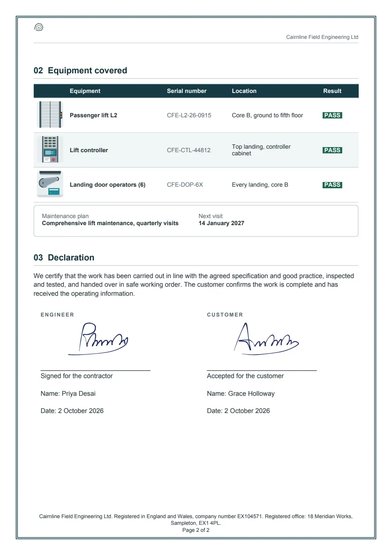This screenshot has width=392, height=555.
Task: Select the header text 'Cairnline Field Engineering Ltd'
Action: 322,37
